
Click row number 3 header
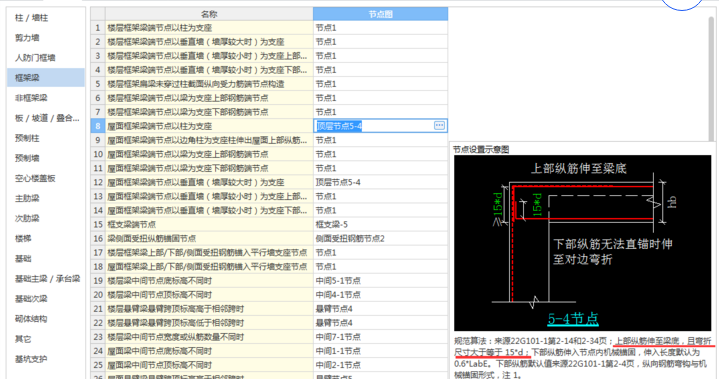point(98,56)
